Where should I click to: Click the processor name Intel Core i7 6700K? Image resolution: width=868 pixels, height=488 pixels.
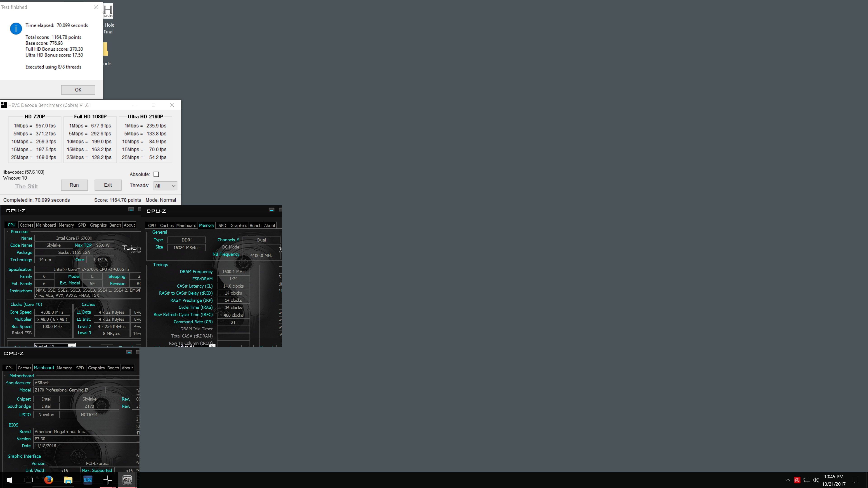[74, 238]
